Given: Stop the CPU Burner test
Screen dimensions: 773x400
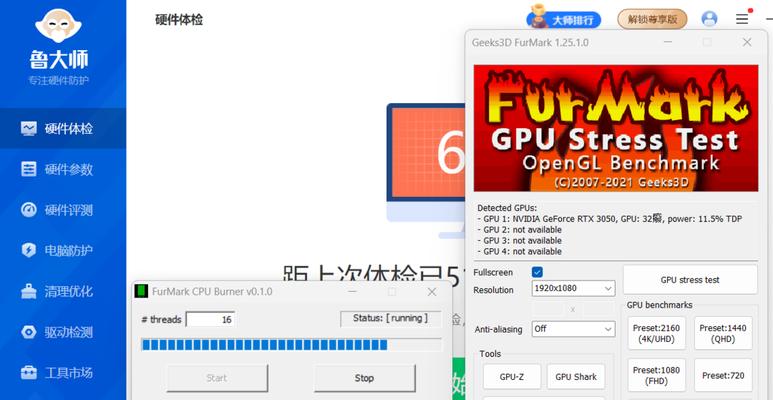Looking at the screenshot, I should [x=364, y=378].
